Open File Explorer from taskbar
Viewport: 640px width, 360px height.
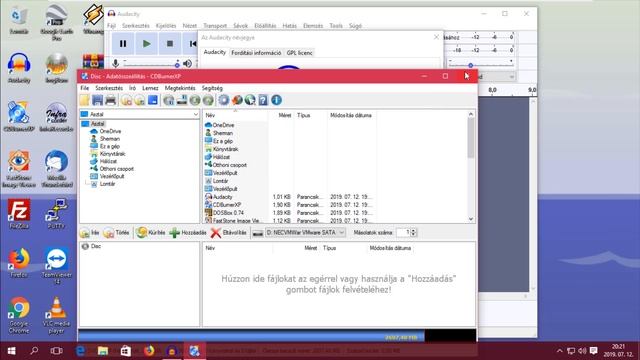[103, 351]
